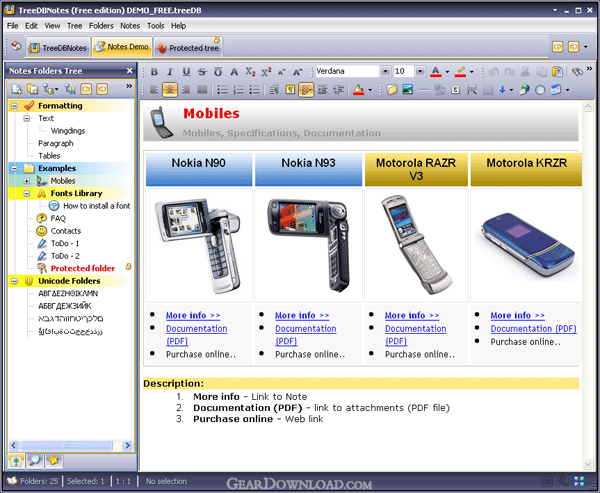Open Nokia N90 More info link
The height and width of the screenshot is (493, 600).
point(193,315)
